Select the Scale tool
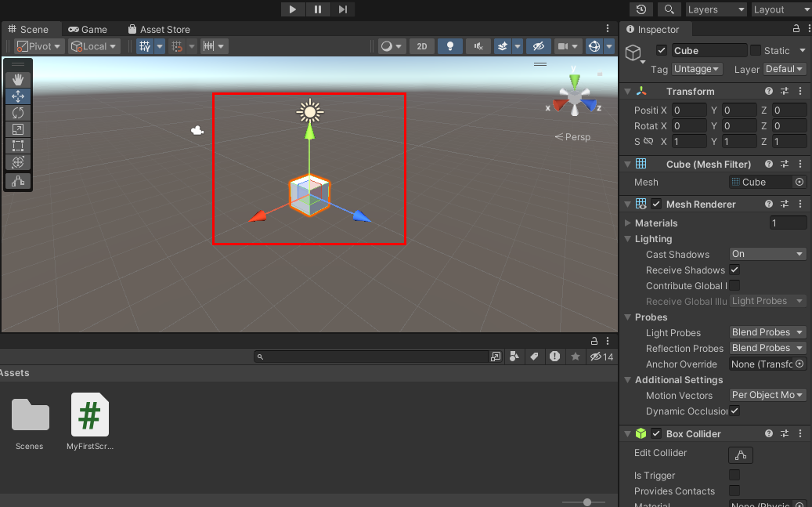This screenshot has height=507, width=812. click(x=18, y=129)
